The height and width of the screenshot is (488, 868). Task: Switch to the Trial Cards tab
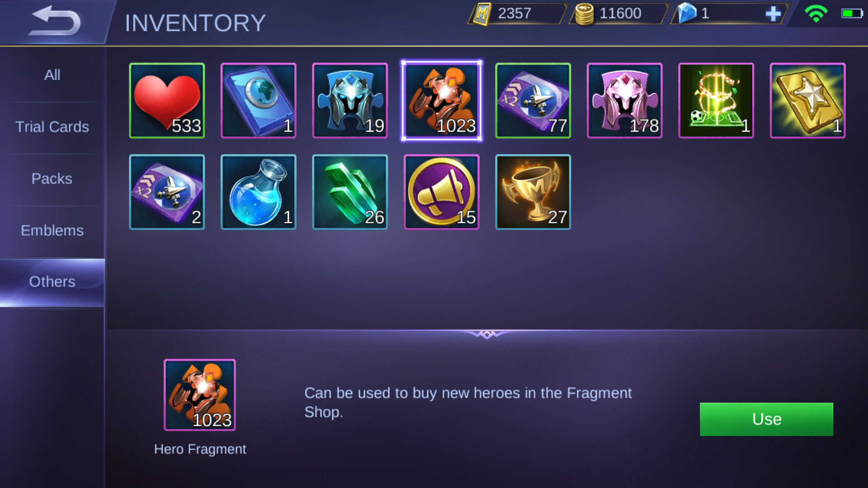[52, 127]
